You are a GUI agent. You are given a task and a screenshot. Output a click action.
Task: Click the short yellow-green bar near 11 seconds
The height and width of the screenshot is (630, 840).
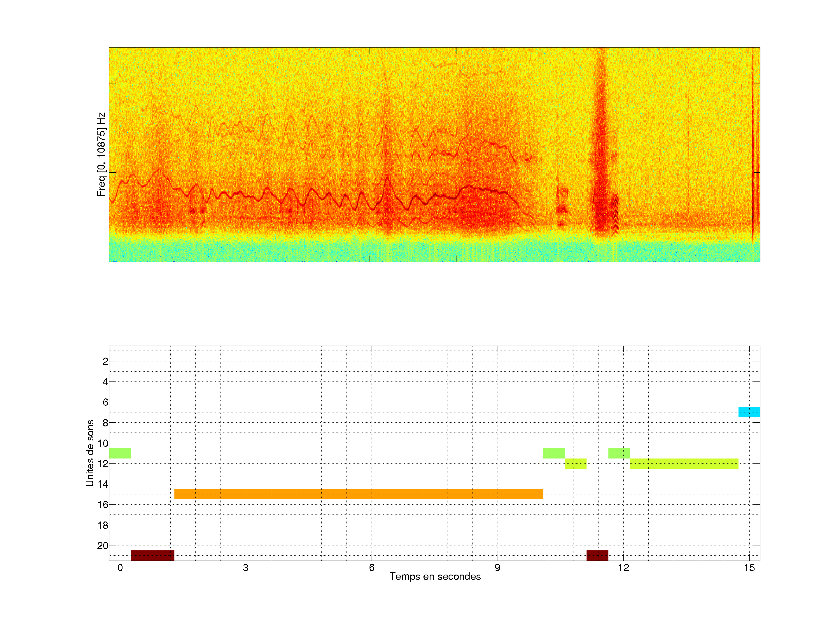[575, 463]
